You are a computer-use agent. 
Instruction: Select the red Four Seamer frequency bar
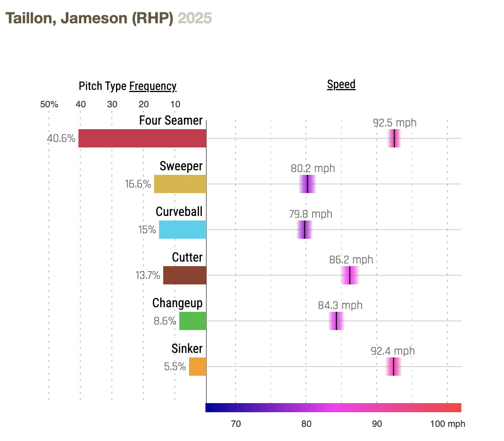coord(142,138)
